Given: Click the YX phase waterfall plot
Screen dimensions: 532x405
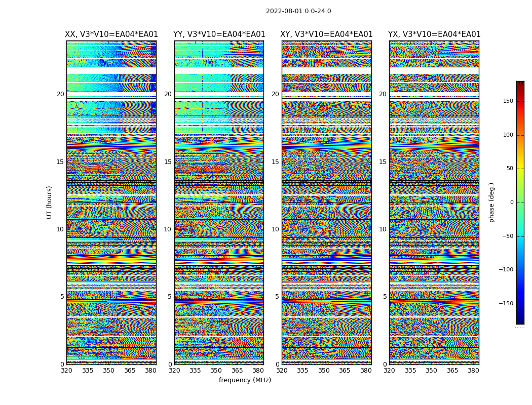Looking at the screenshot, I should [434, 202].
